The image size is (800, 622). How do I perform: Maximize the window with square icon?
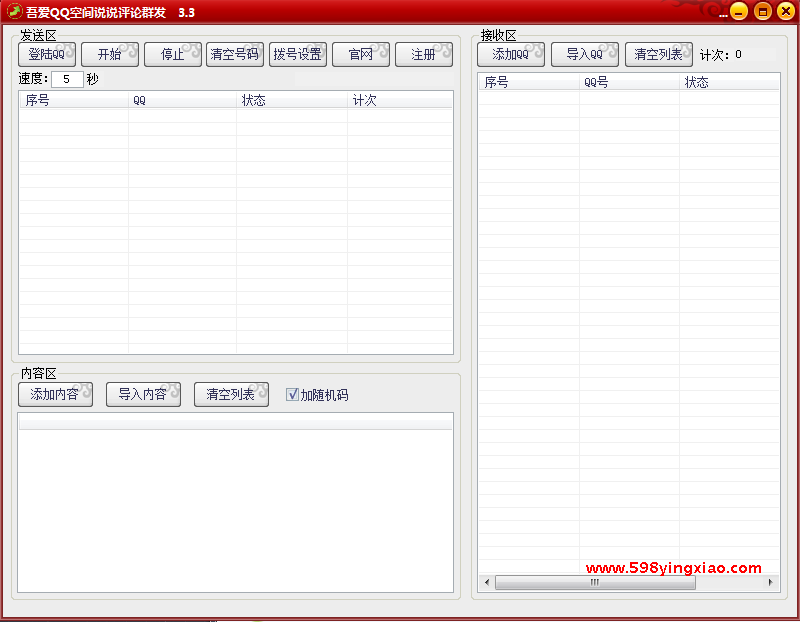click(763, 11)
